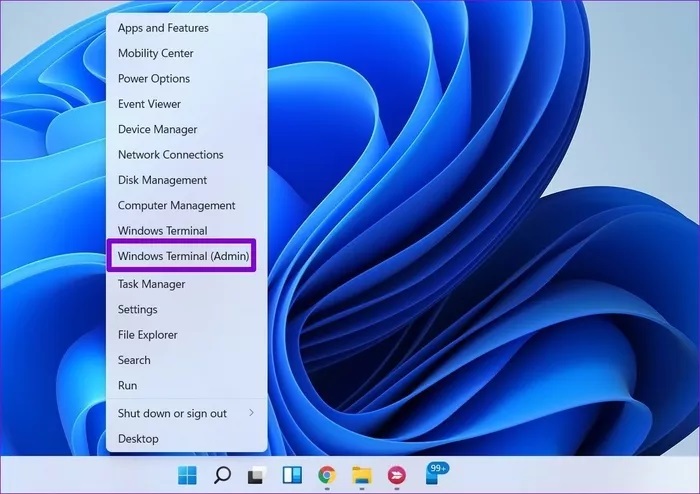This screenshot has width=700, height=494.
Task: Launch Google Chrome from taskbar
Action: pyautogui.click(x=327, y=475)
